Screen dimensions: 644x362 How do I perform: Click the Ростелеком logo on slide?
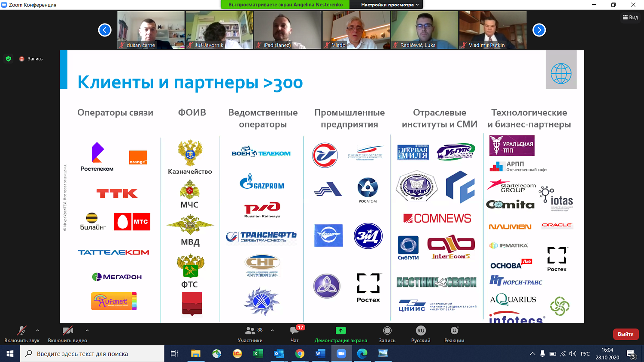click(x=97, y=157)
